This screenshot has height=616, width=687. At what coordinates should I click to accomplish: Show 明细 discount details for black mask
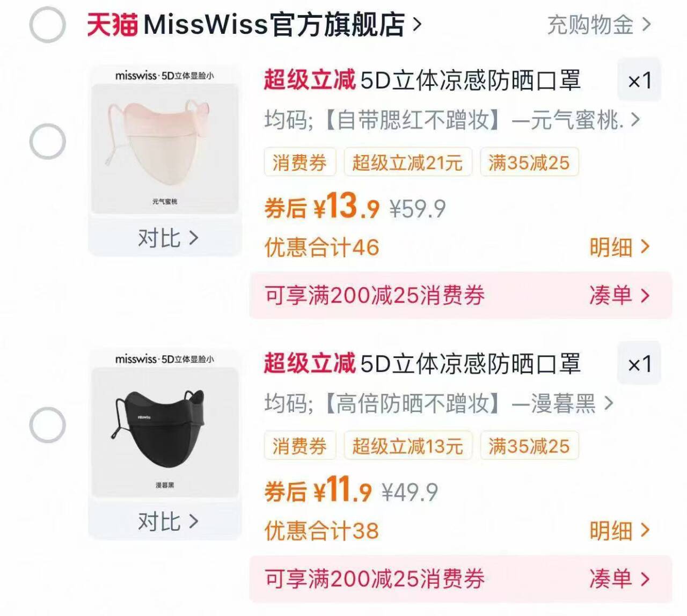(x=620, y=531)
